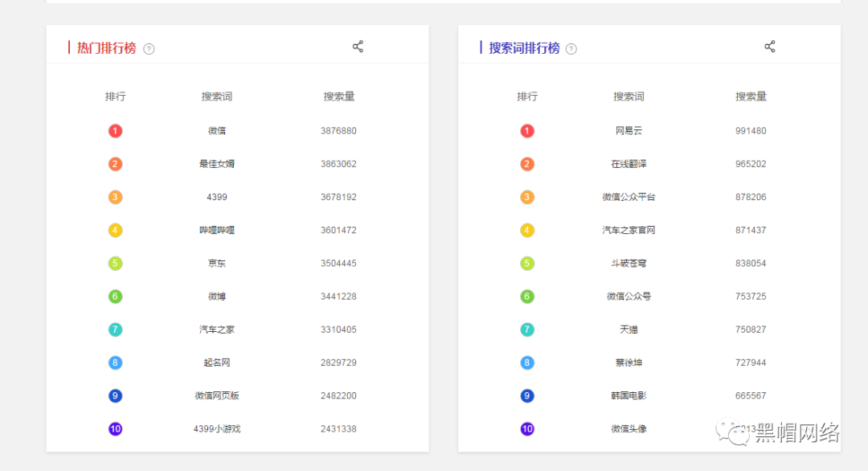Screen dimensions: 868x471
Task: Click rank 4 badge beside 哔哩哔哩
Action: click(115, 230)
